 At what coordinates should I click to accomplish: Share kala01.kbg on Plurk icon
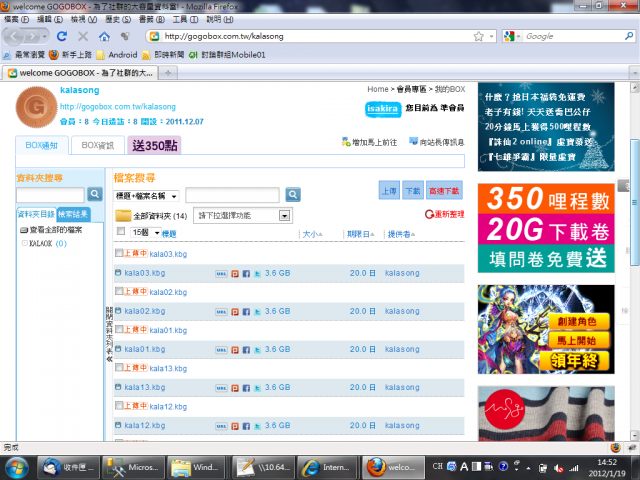pyautogui.click(x=235, y=350)
